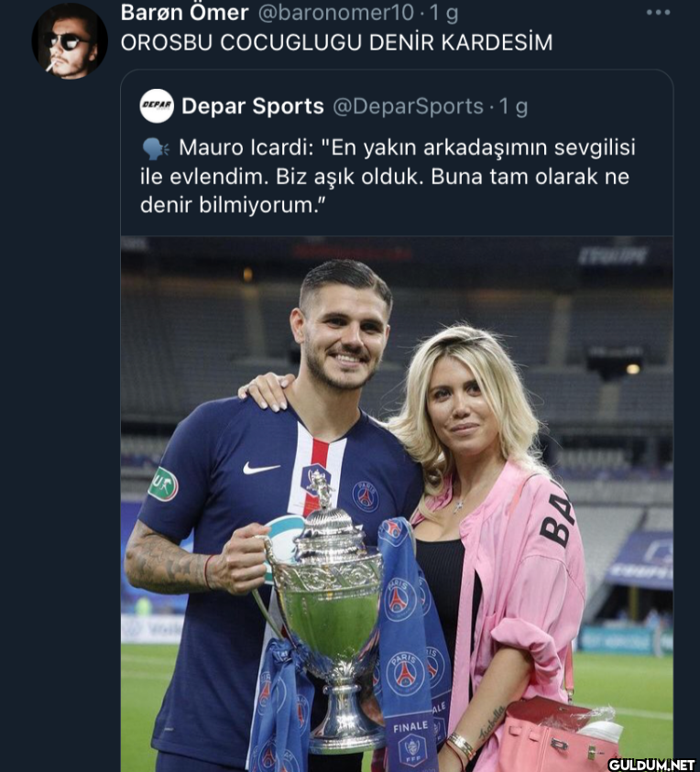Image resolution: width=700 pixels, height=772 pixels.
Task: Click the @DeparSports handle
Action: [x=407, y=106]
